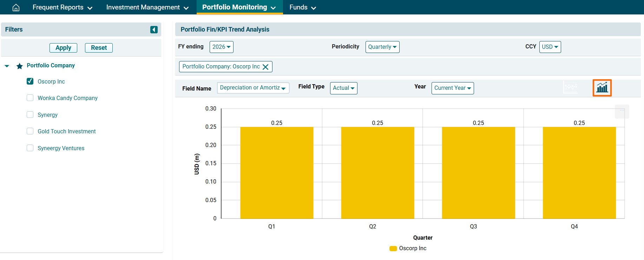Expand the Field Name dropdown

(253, 88)
